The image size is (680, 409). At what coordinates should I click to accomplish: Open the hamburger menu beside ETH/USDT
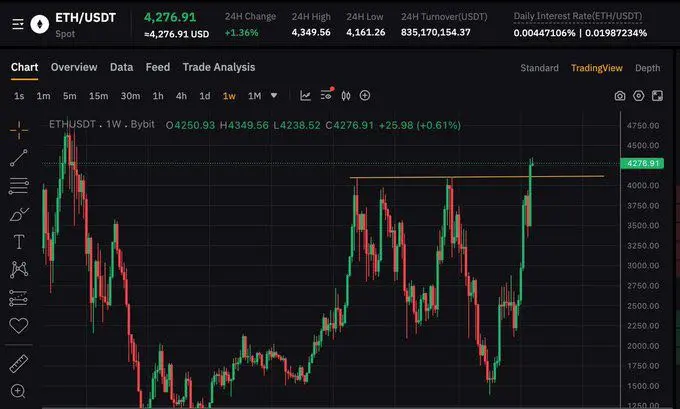click(18, 24)
